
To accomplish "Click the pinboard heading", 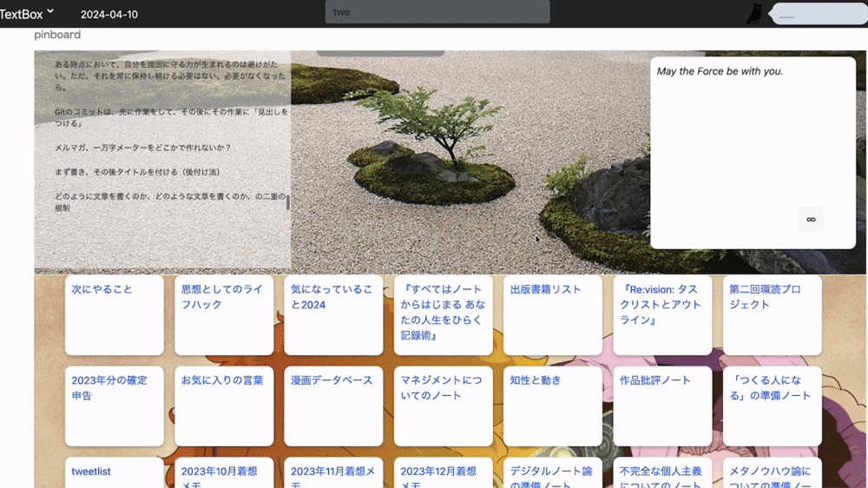I will click(x=57, y=35).
